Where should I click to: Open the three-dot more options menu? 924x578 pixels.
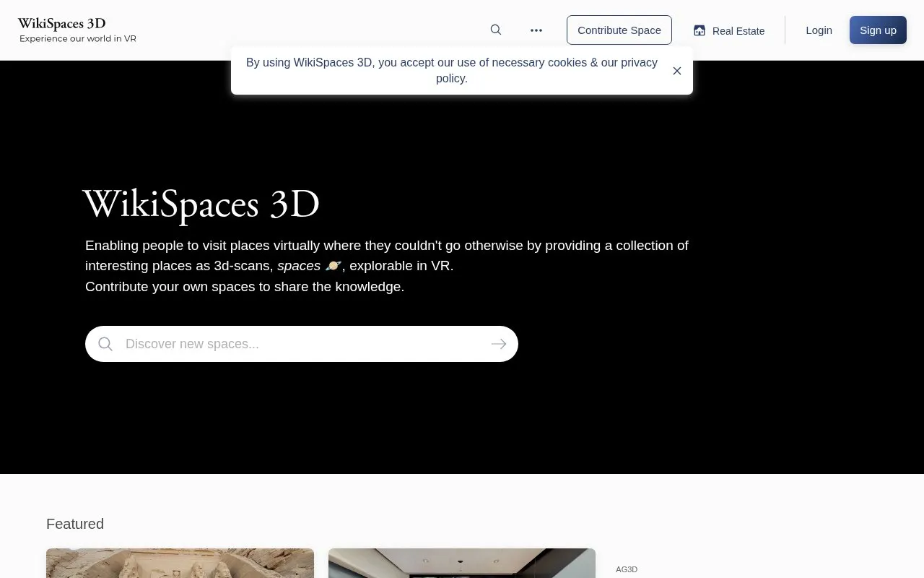click(x=536, y=30)
